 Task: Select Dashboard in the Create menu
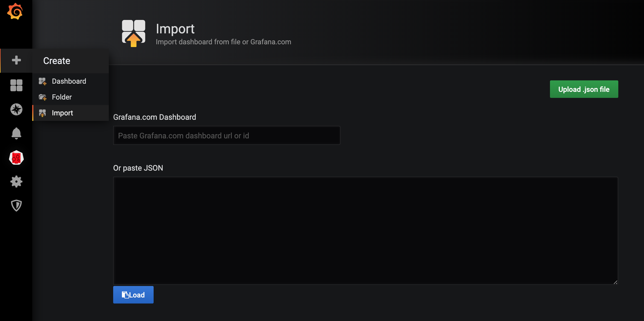71,81
